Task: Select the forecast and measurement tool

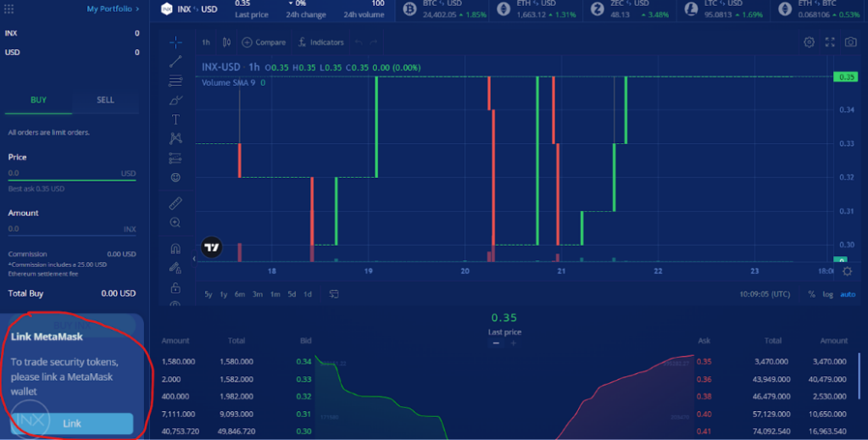Action: [x=175, y=159]
